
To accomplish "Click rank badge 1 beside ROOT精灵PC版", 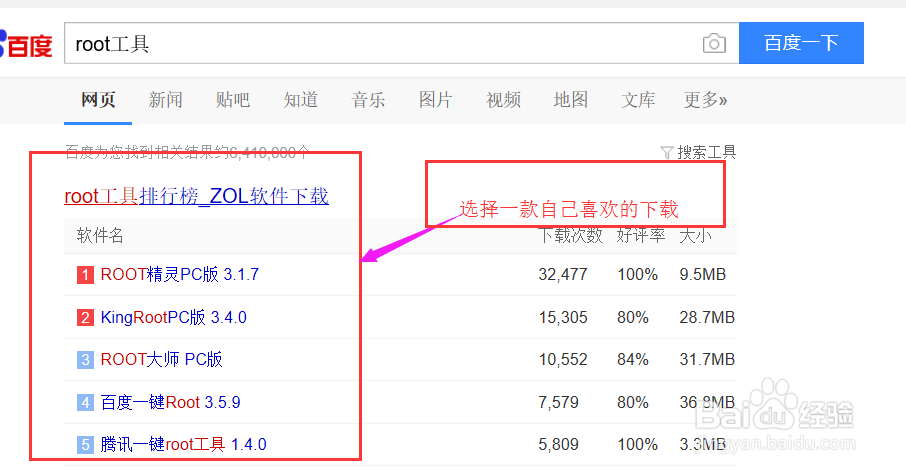I will [86, 274].
